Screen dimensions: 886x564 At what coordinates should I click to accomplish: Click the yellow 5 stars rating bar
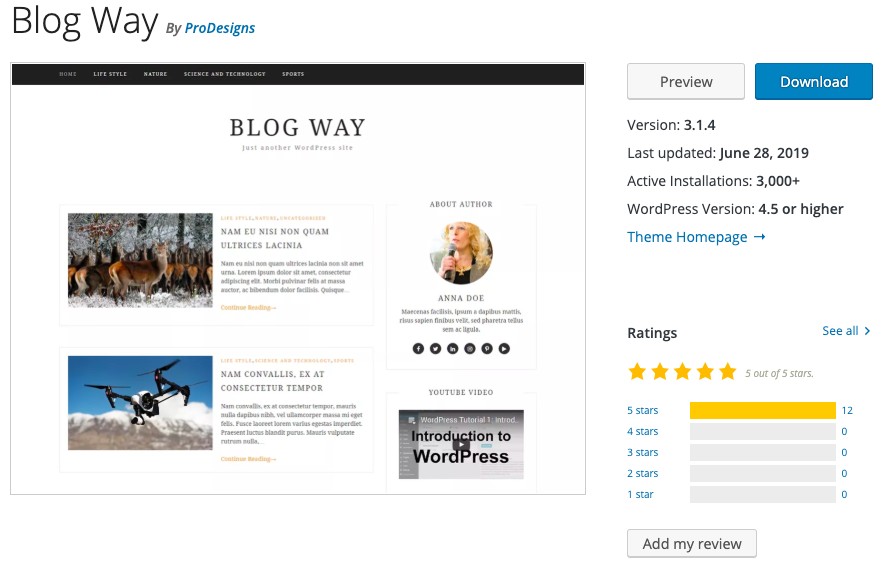[x=762, y=410]
